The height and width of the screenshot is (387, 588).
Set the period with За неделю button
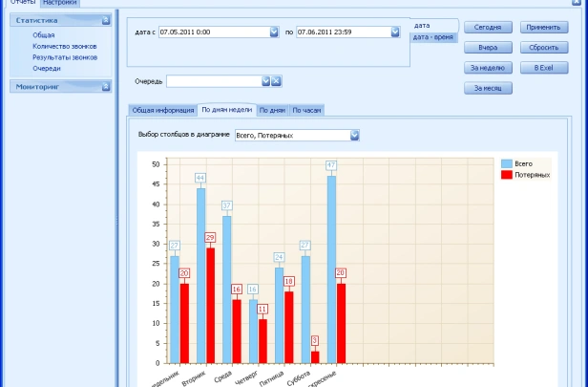pyautogui.click(x=489, y=68)
